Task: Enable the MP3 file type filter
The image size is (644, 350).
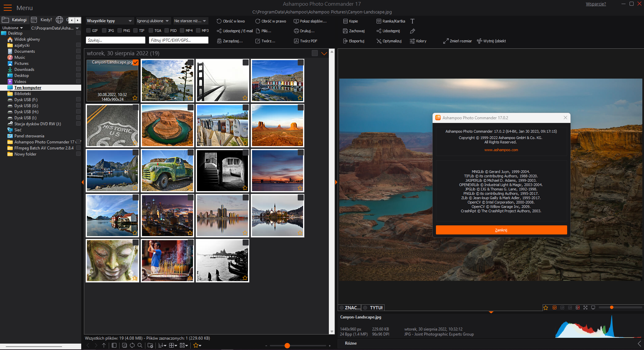Action: point(198,31)
